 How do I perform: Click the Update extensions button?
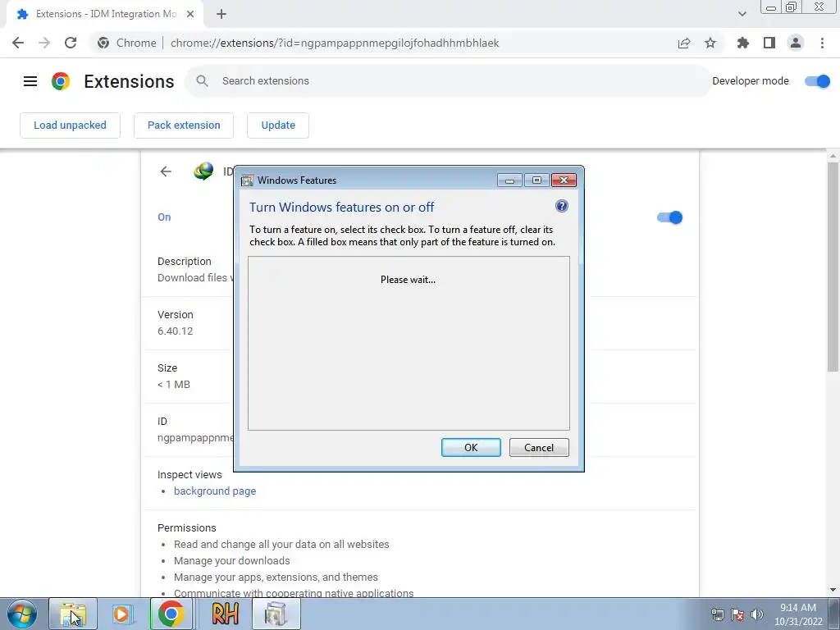point(278,126)
